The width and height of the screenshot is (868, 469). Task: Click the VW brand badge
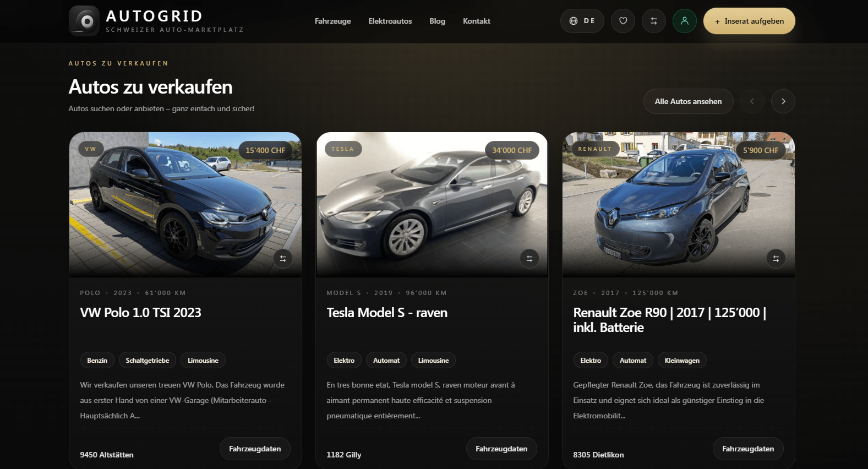(90, 149)
